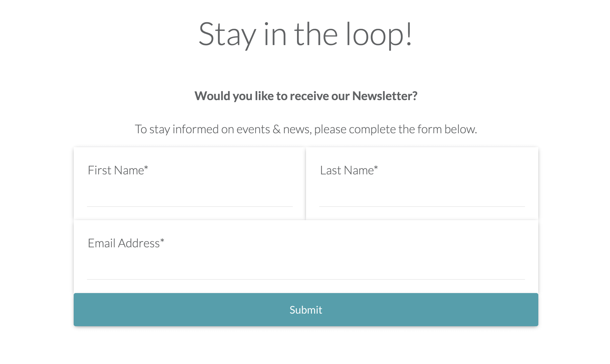Click the First Name input field
Viewport: 610px width, 364px height.
[x=190, y=196]
